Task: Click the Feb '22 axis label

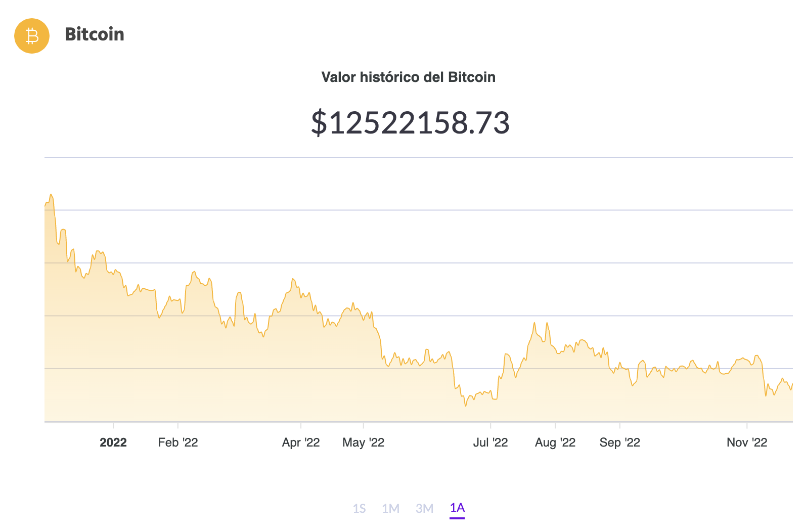Action: click(x=178, y=442)
